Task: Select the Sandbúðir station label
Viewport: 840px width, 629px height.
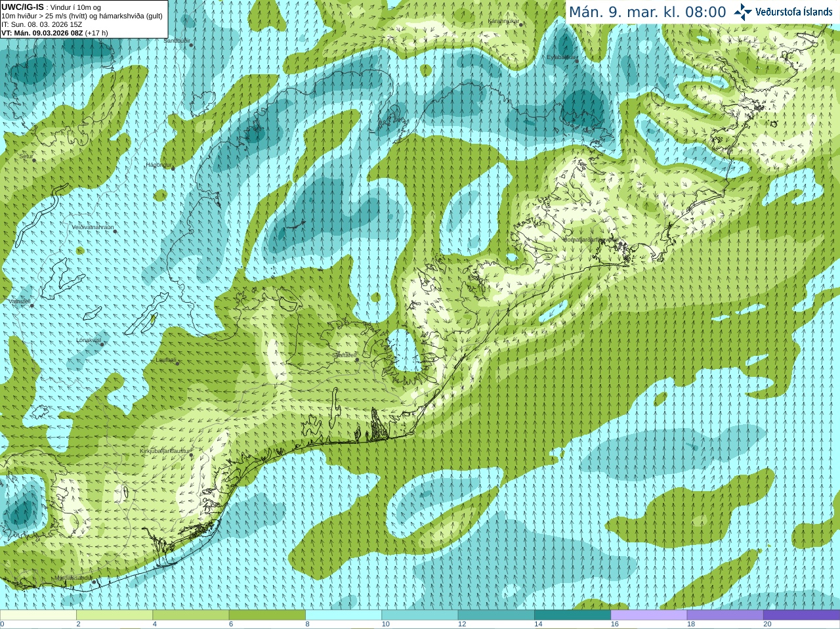Action: [x=176, y=41]
